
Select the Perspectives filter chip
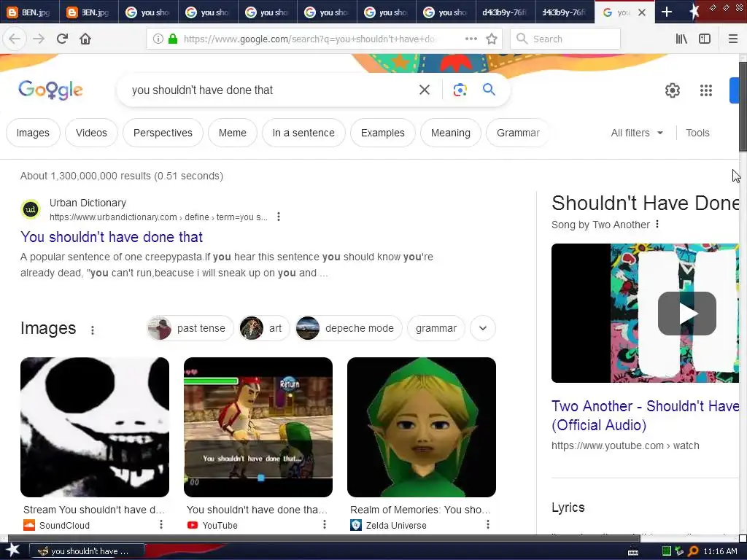[x=163, y=133]
